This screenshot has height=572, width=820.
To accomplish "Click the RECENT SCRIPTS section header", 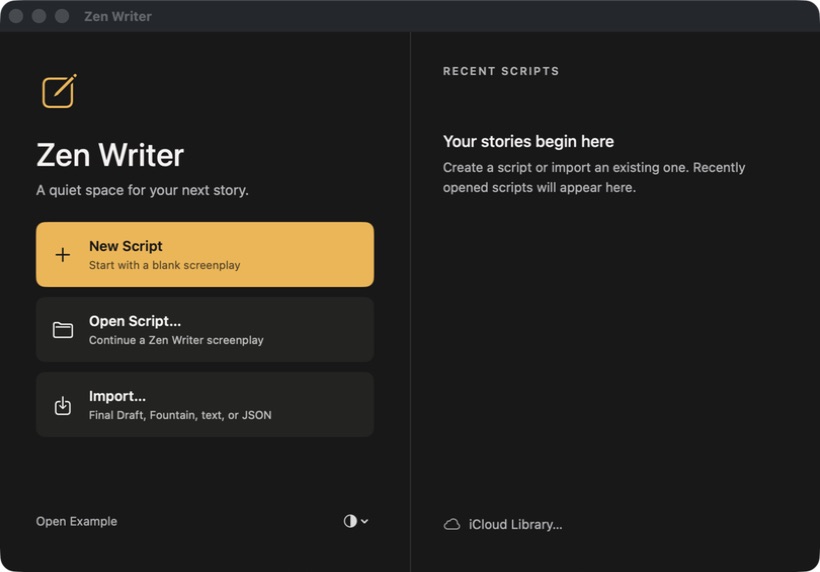I will point(501,71).
